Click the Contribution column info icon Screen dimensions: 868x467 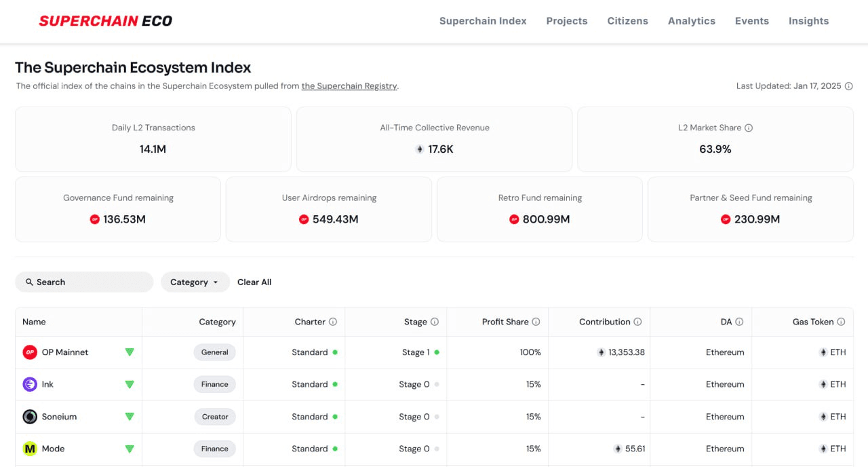[637, 322]
